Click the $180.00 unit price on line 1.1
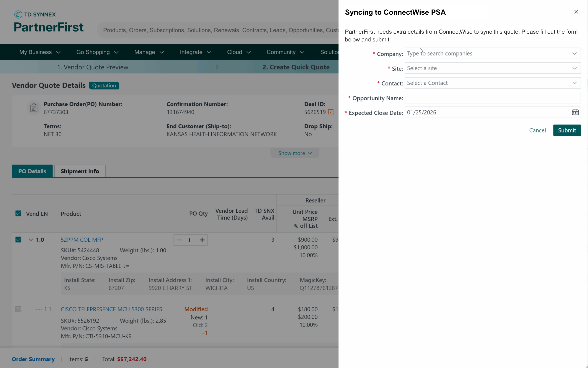This screenshot has height=368, width=588. tap(308, 309)
